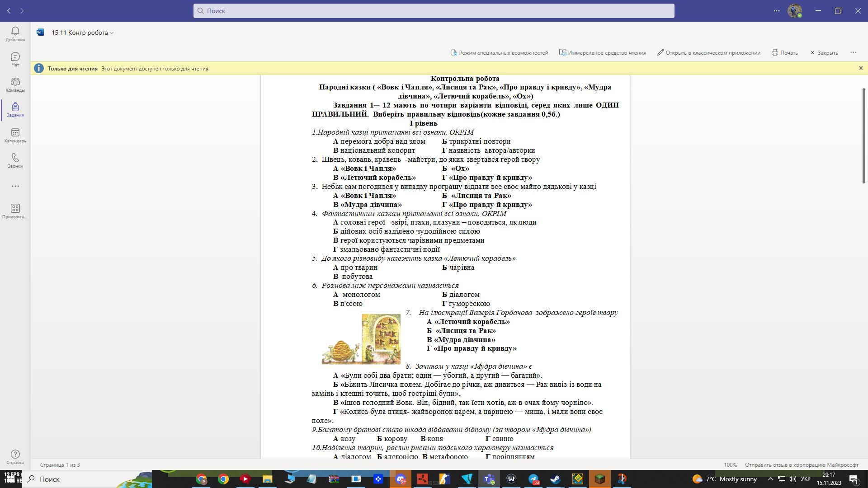868x488 pixels.
Task: Open Google Chrome from the taskbar
Action: [x=223, y=479]
